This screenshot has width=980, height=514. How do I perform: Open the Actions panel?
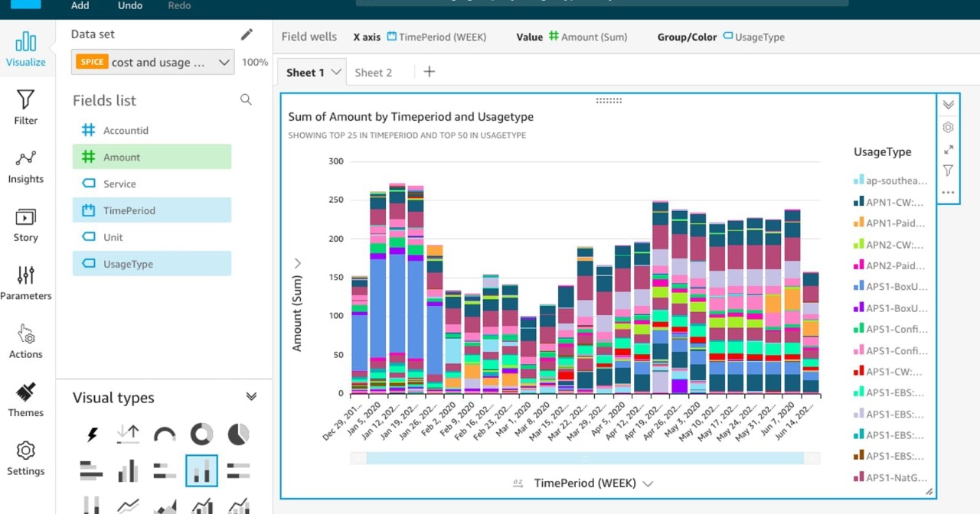26,342
